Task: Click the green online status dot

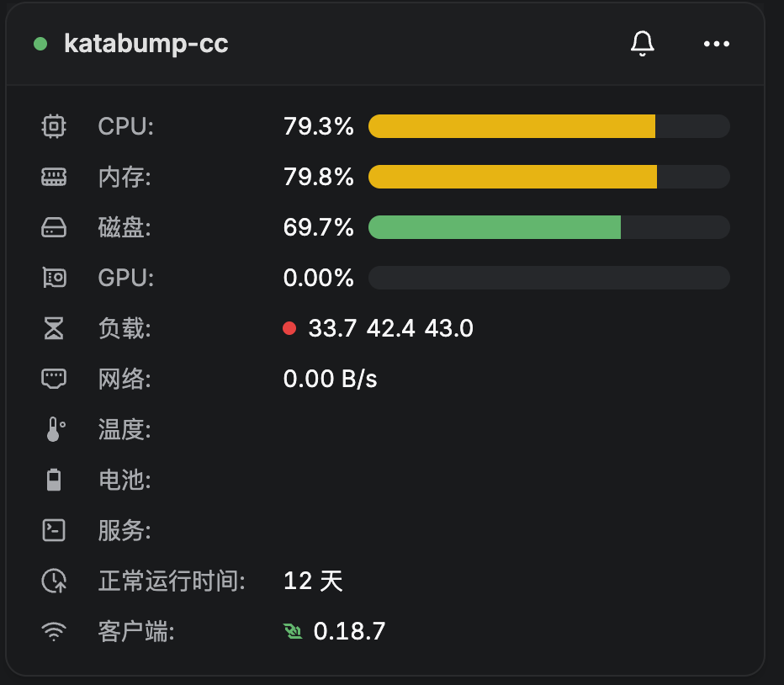Action: pos(40,44)
